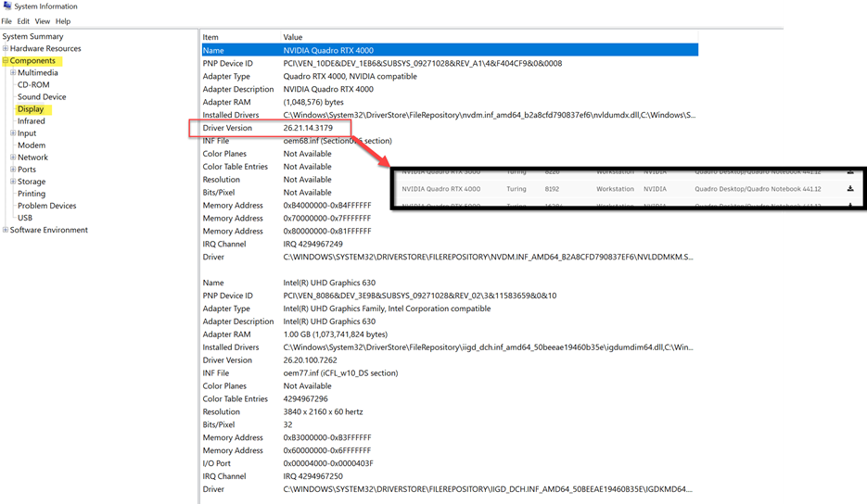Click Driver Version value 26.20.100.7262
Viewport: 867px width, 504px height.
pos(311,359)
